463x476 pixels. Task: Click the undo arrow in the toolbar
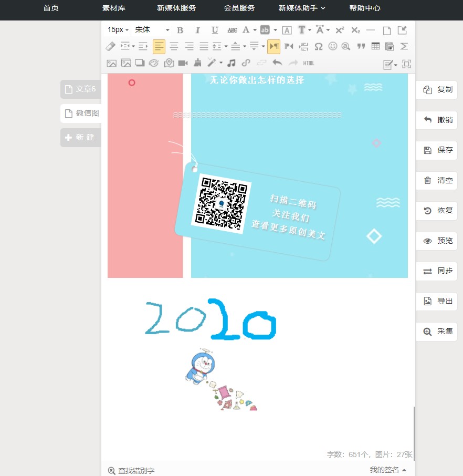click(x=278, y=63)
